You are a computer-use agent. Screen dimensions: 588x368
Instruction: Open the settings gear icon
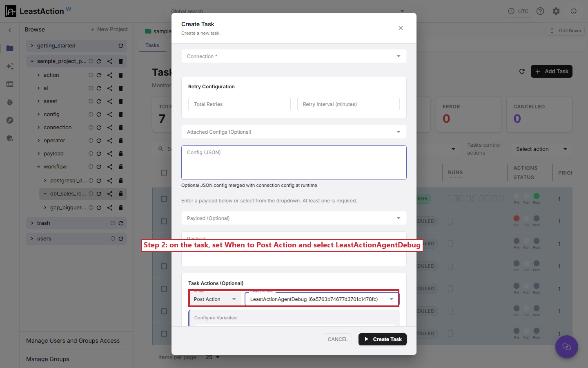pyautogui.click(x=556, y=11)
